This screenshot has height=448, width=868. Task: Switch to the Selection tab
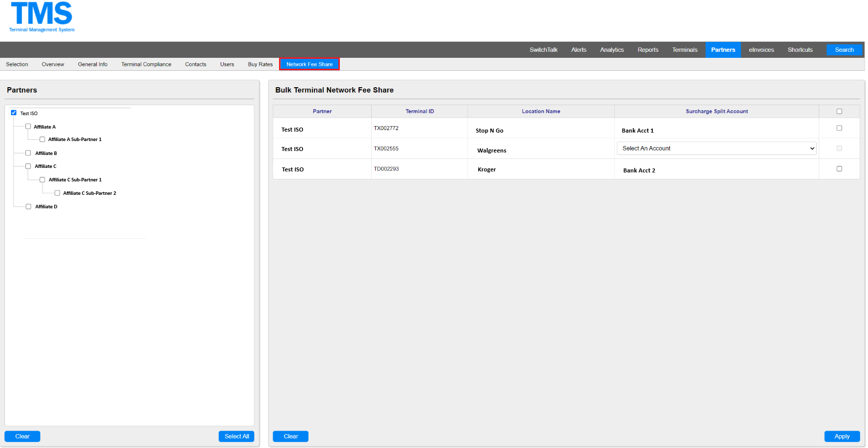coord(17,64)
